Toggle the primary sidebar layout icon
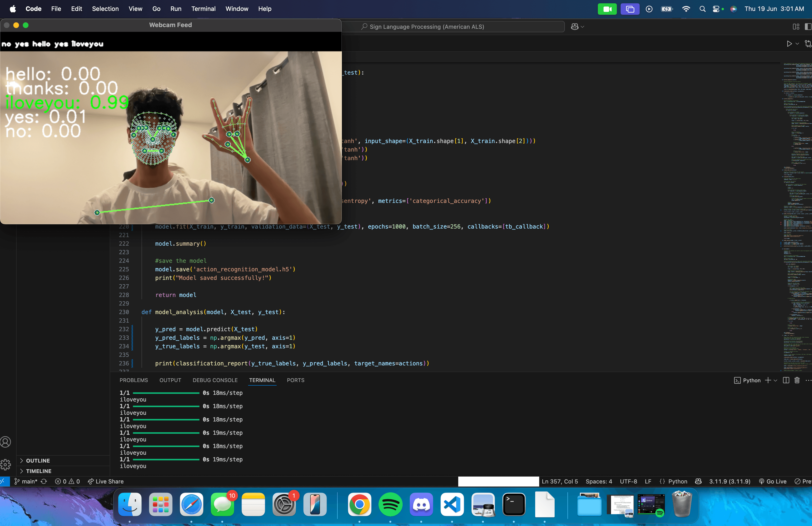Image resolution: width=812 pixels, height=526 pixels. pos(808,27)
